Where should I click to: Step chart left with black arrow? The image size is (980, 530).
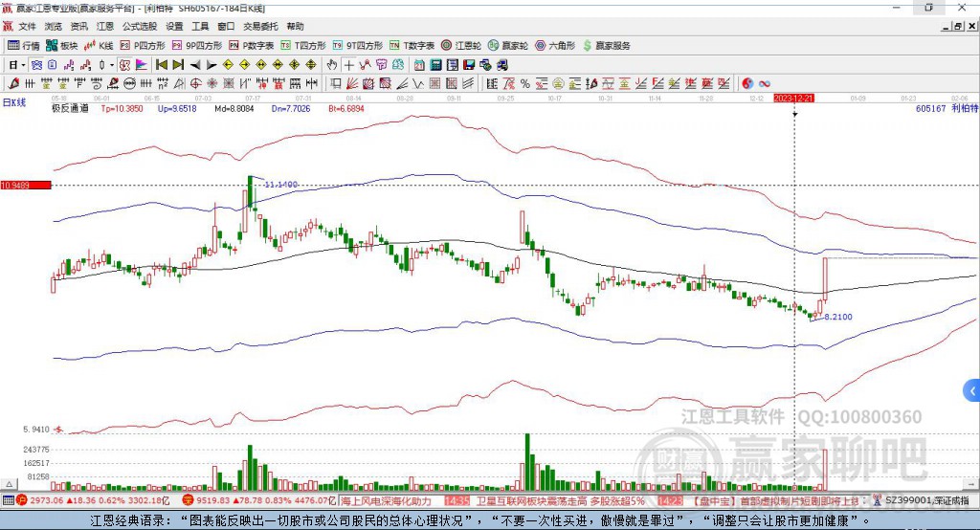pyautogui.click(x=195, y=65)
